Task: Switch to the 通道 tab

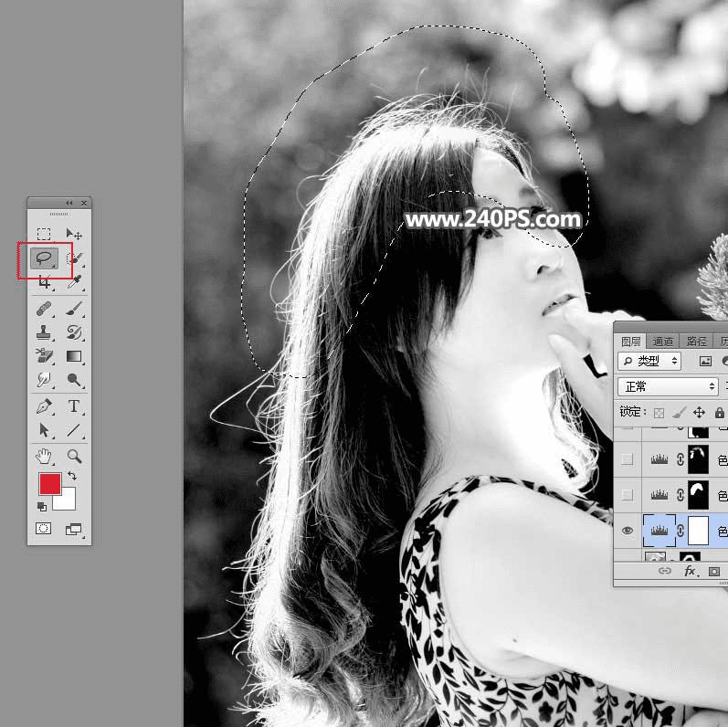Action: pos(662,342)
